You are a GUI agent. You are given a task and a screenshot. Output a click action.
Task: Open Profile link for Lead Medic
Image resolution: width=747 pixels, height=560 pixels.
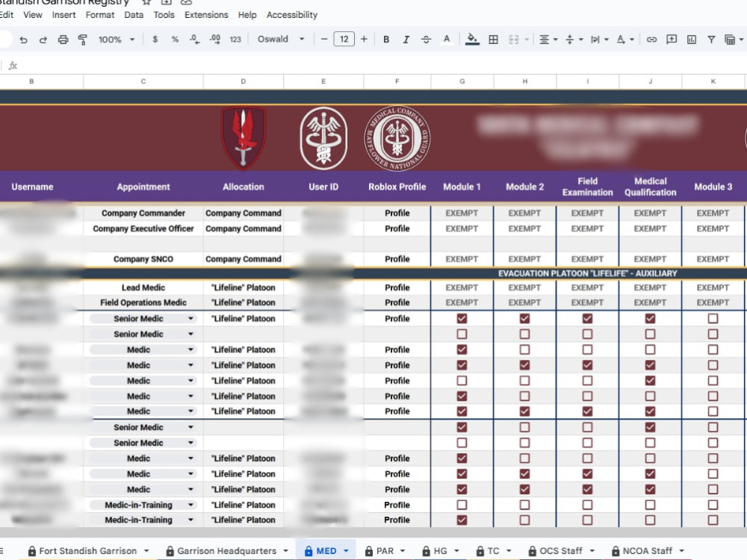point(397,287)
